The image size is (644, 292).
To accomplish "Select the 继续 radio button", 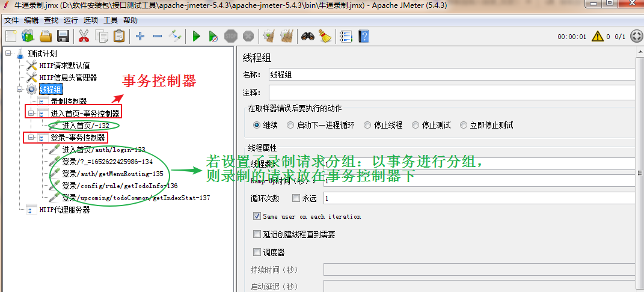I will (257, 125).
